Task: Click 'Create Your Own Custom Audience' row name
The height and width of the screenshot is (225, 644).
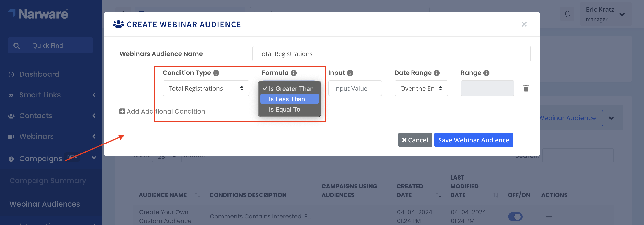Action: coord(165,216)
